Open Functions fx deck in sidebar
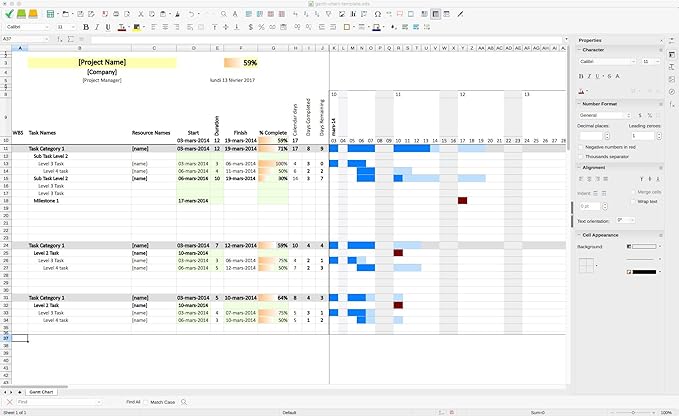The width and height of the screenshot is (679, 416). (x=672, y=104)
